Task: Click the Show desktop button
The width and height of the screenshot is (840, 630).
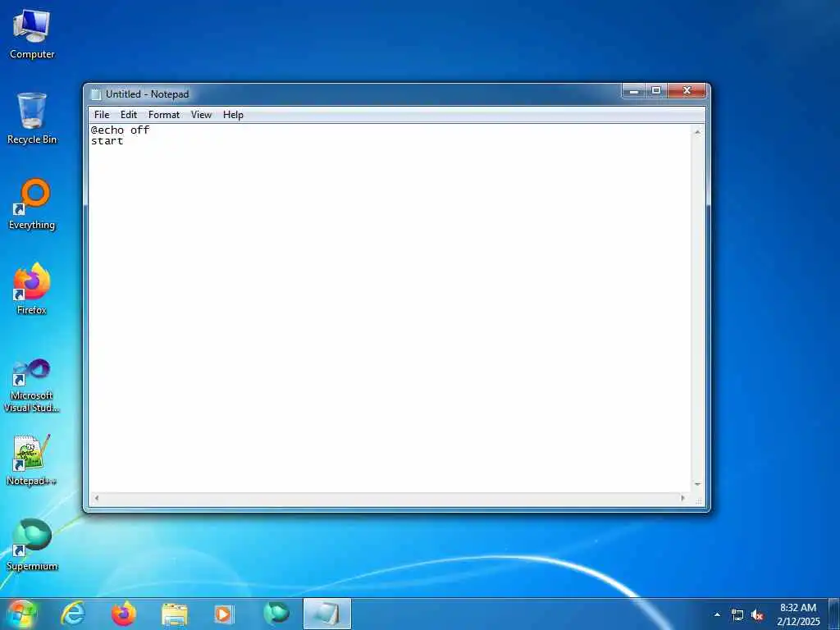Action: coord(834,614)
